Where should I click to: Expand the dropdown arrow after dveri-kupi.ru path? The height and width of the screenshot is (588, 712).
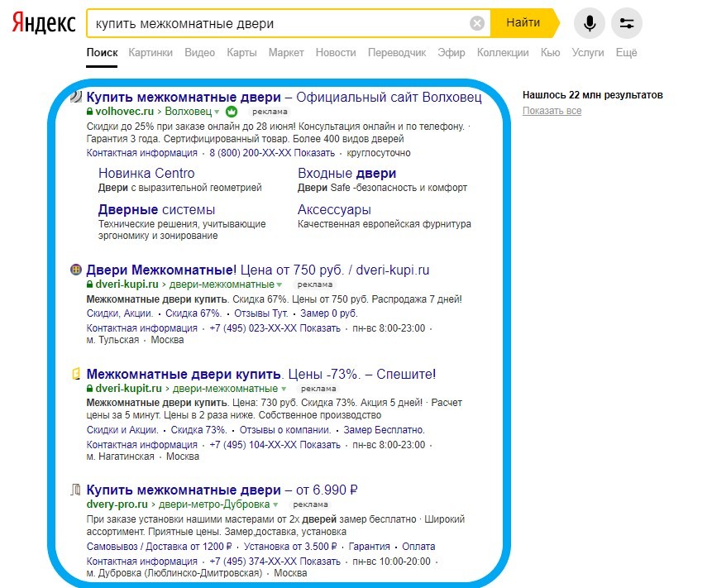click(280, 284)
